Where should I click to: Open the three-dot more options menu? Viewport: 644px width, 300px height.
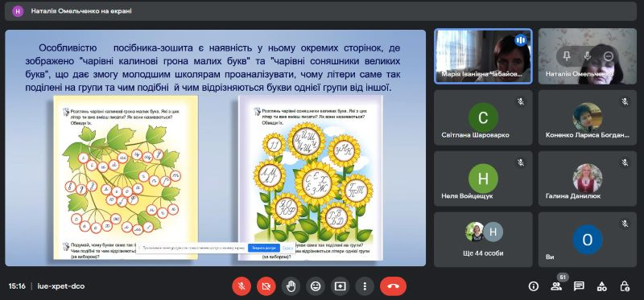pyautogui.click(x=365, y=286)
